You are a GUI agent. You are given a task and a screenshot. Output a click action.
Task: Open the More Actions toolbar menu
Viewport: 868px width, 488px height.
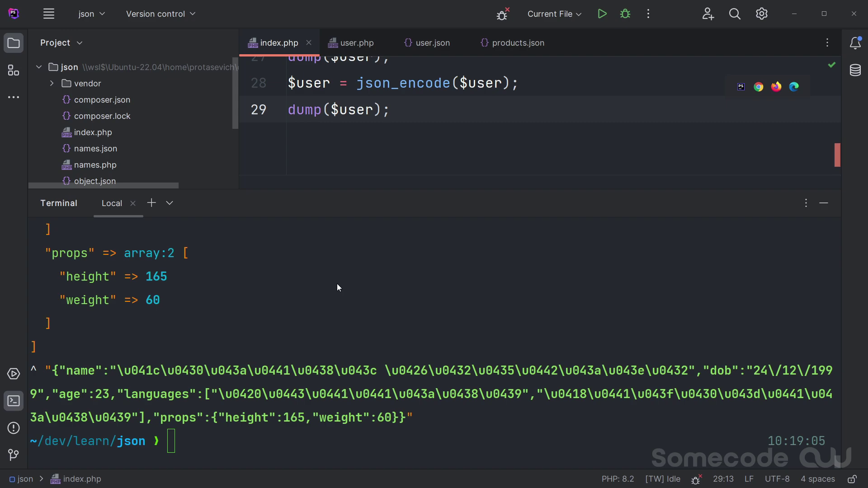click(x=648, y=14)
